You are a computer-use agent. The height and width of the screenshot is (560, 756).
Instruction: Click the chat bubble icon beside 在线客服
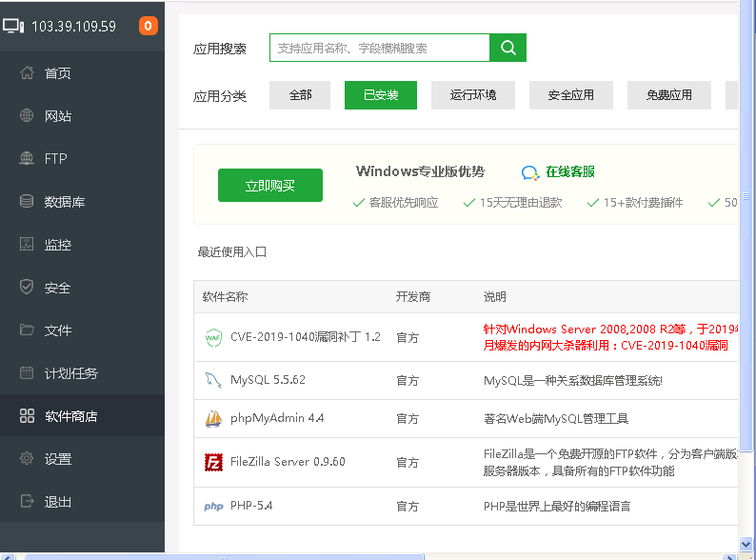[530, 172]
